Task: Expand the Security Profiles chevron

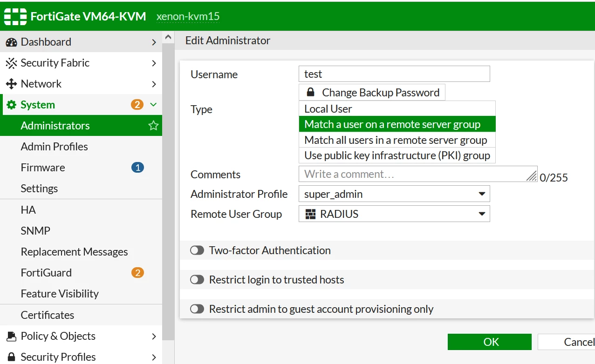Action: pyautogui.click(x=154, y=357)
